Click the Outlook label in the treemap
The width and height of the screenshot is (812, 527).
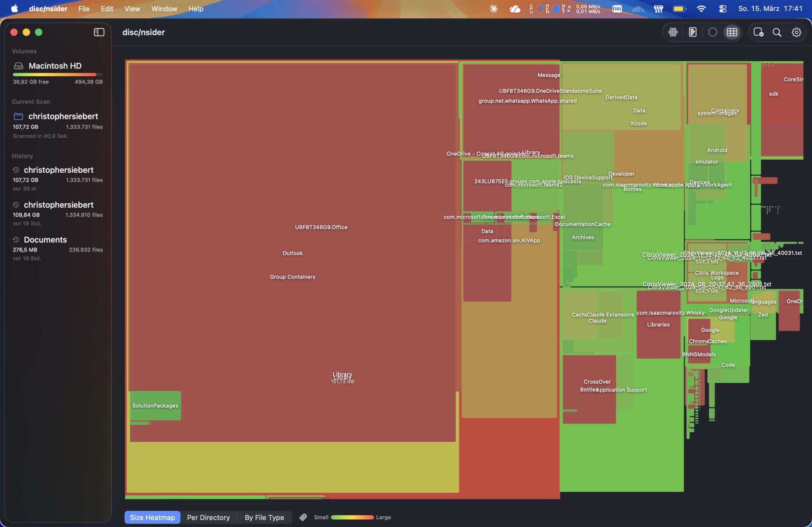click(x=293, y=253)
